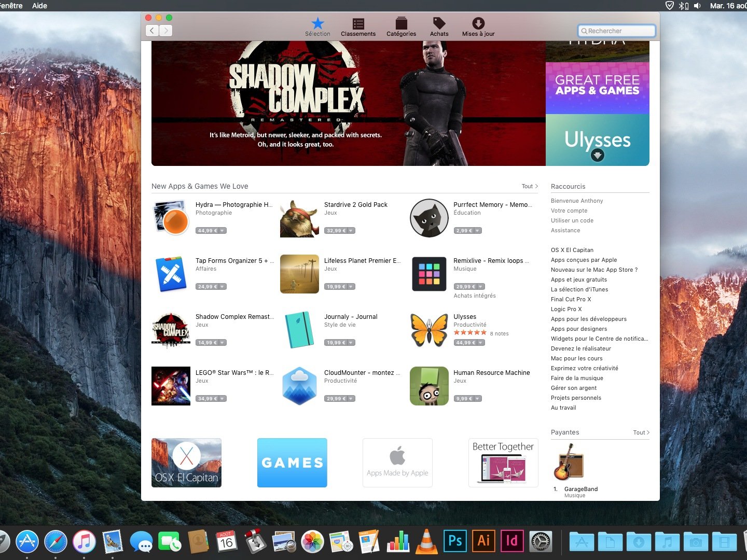Expand the Stardrive 2 32,99 € price dropdown

pos(351,231)
